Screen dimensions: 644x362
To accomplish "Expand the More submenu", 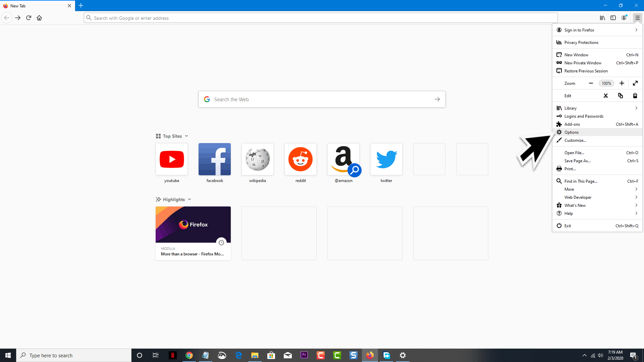I will coord(597,189).
